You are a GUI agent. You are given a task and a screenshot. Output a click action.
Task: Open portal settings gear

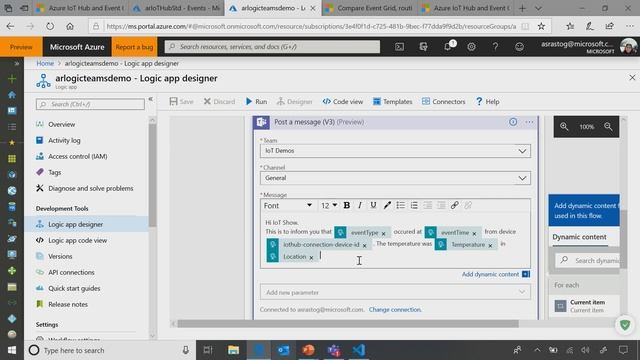(471, 47)
